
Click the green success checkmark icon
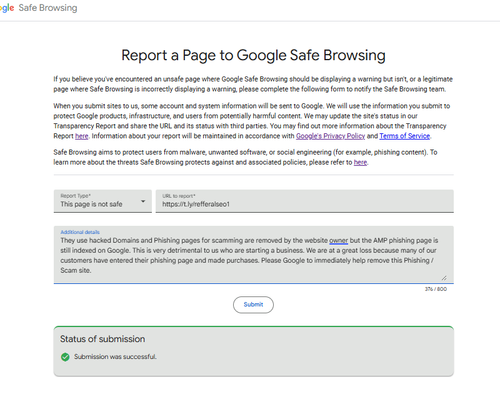65,357
